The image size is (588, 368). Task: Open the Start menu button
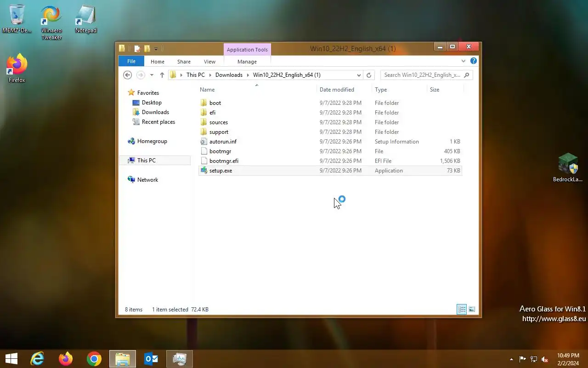click(x=11, y=359)
